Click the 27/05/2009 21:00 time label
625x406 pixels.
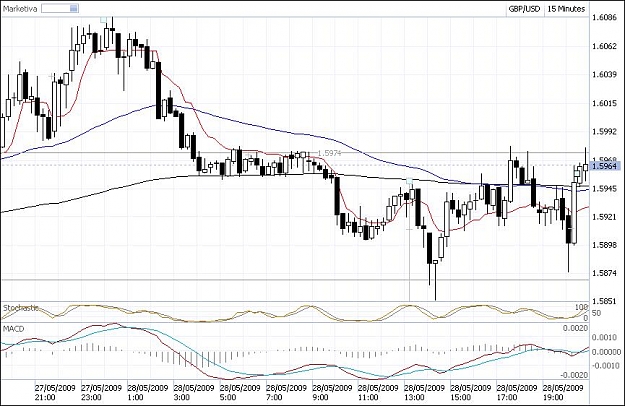55,392
